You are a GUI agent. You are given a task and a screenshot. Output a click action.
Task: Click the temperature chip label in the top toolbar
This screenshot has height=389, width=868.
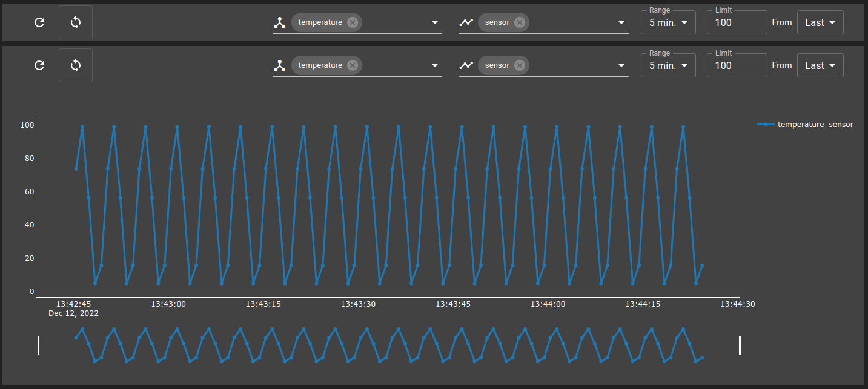(x=320, y=22)
